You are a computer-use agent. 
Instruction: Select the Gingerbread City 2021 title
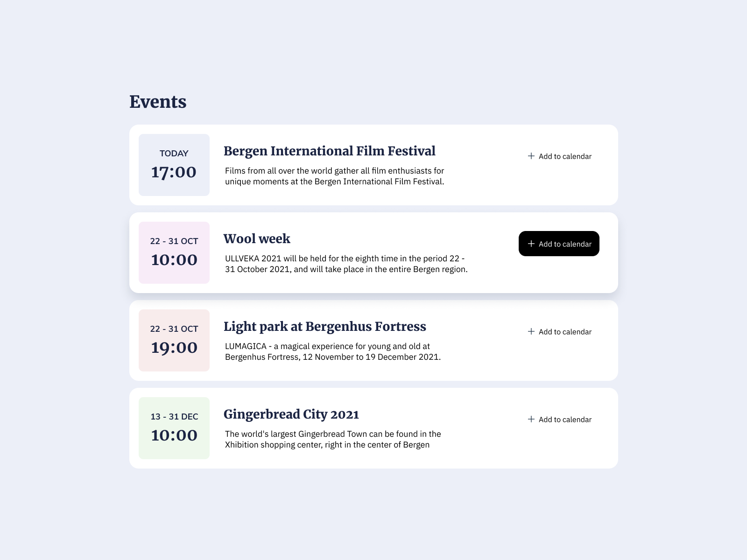click(292, 414)
